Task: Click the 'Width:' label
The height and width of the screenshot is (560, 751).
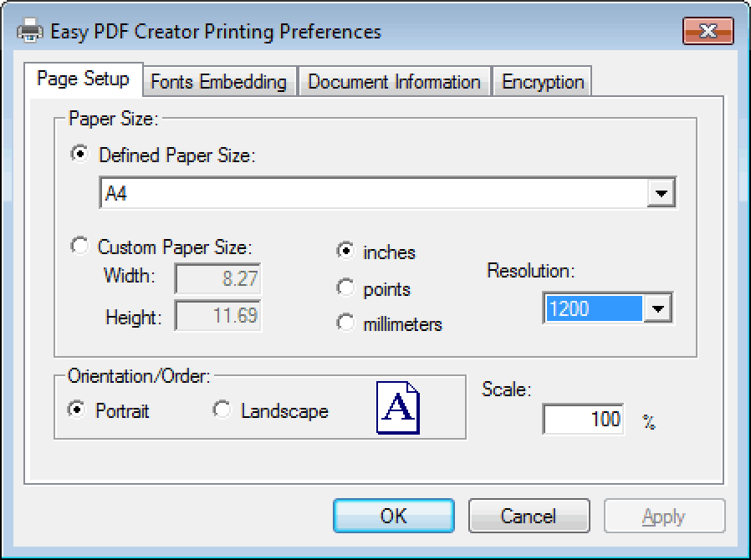Action: pos(130,276)
